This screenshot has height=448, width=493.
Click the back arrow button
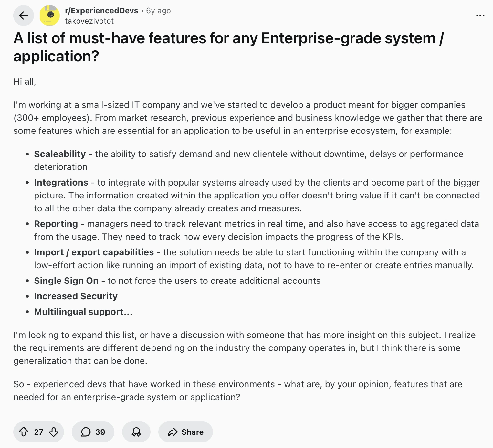[23, 16]
